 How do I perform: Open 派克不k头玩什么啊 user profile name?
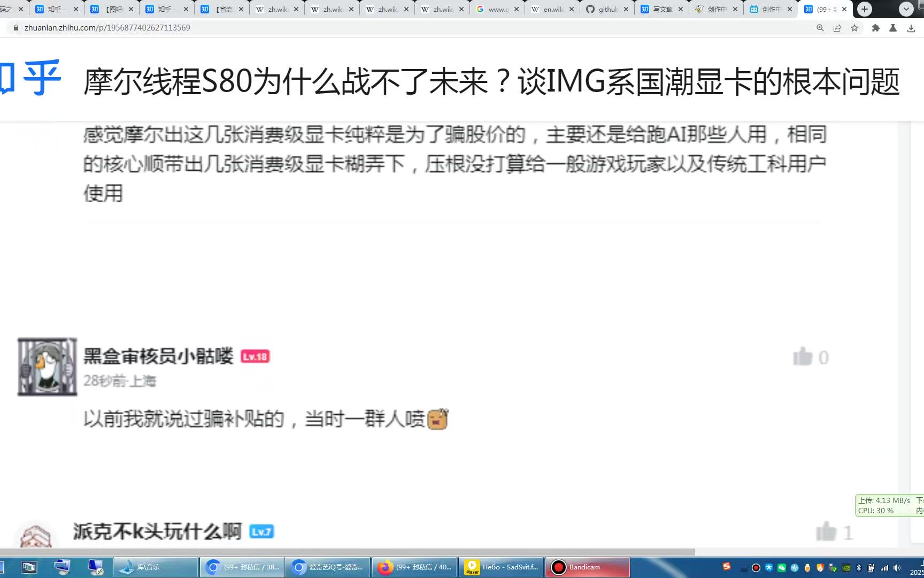157,531
